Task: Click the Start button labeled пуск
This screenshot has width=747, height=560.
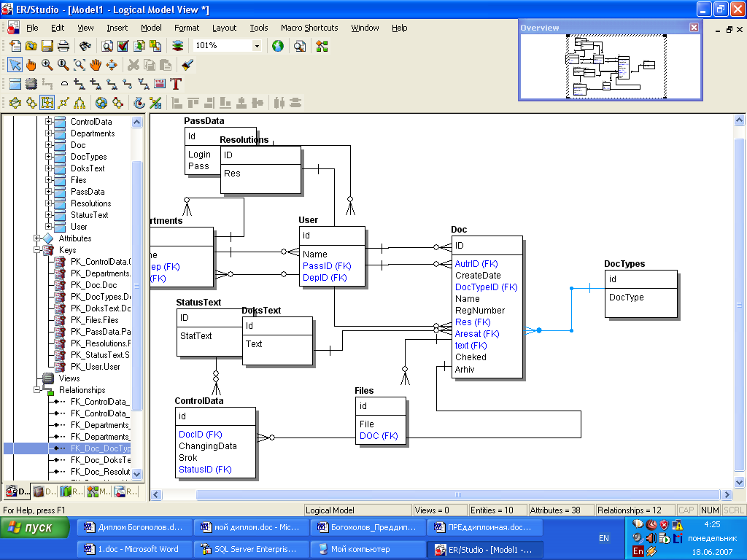Action: (35, 528)
